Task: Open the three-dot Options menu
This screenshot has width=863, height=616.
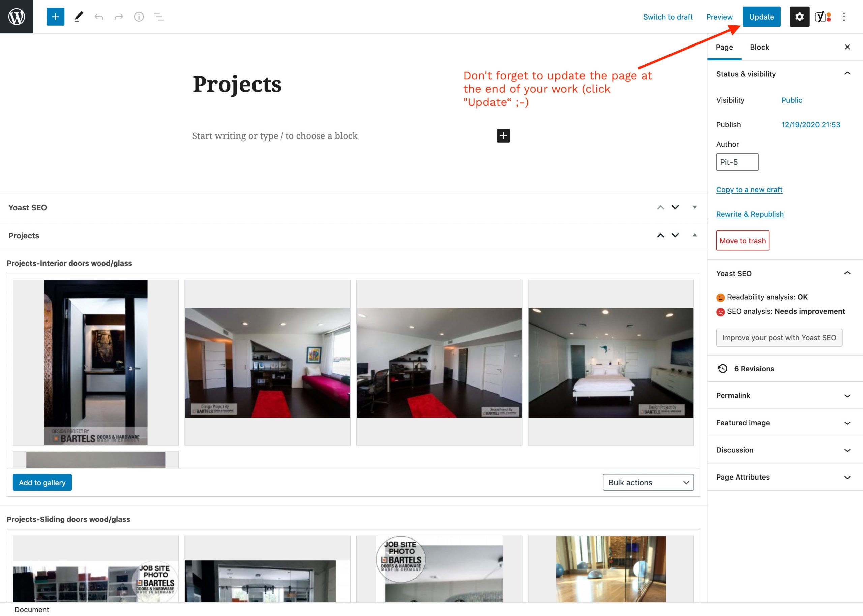Action: tap(844, 17)
